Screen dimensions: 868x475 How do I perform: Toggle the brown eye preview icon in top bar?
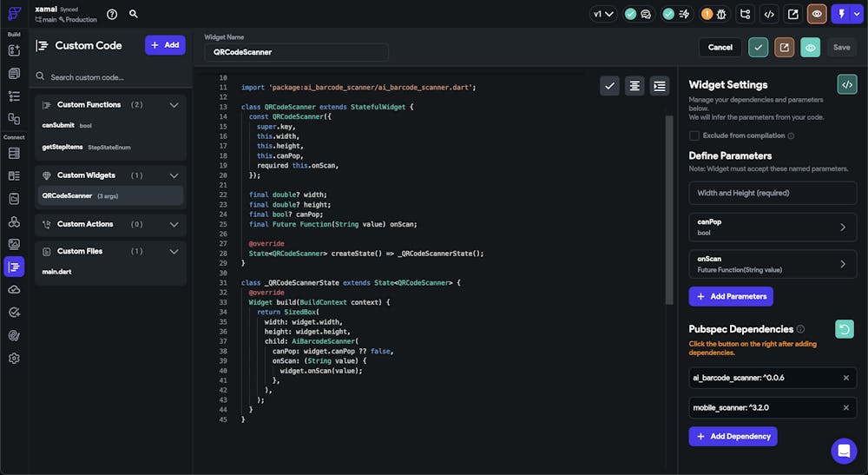tap(817, 14)
